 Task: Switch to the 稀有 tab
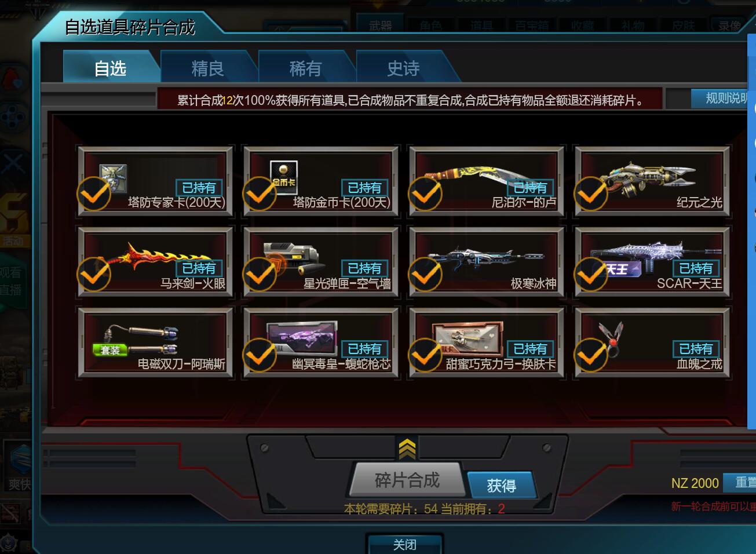pos(305,68)
